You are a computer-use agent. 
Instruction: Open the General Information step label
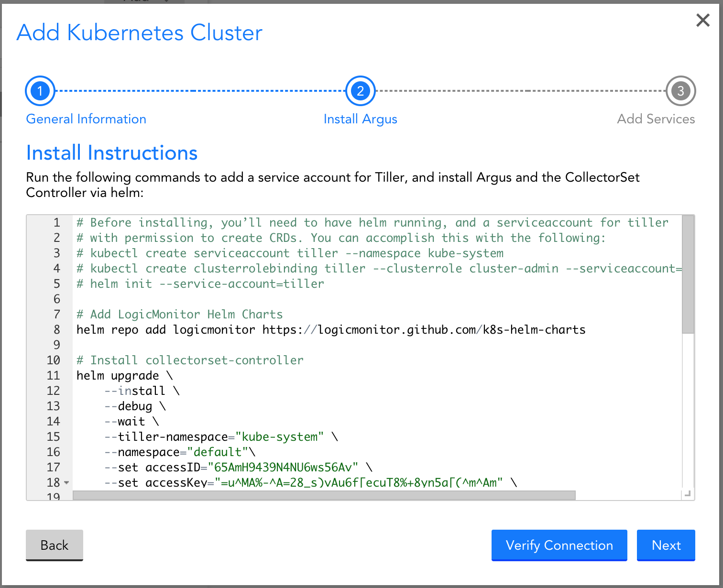click(x=86, y=119)
